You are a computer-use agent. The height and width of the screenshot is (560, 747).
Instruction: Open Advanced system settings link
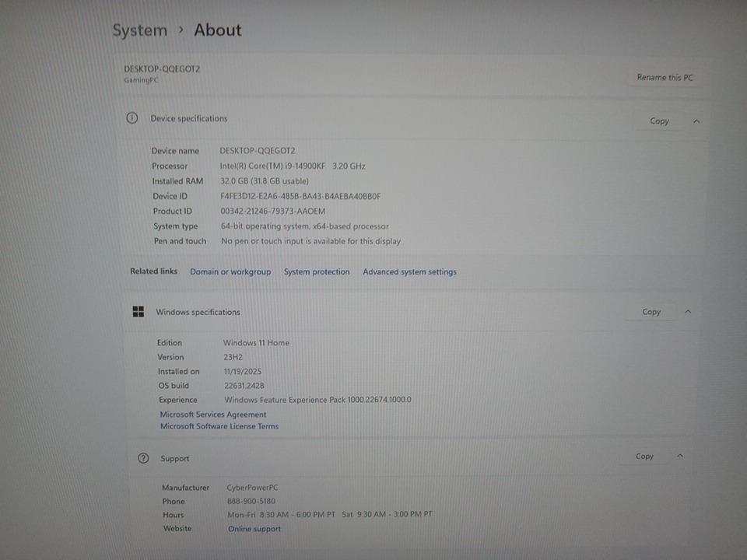pos(409,271)
